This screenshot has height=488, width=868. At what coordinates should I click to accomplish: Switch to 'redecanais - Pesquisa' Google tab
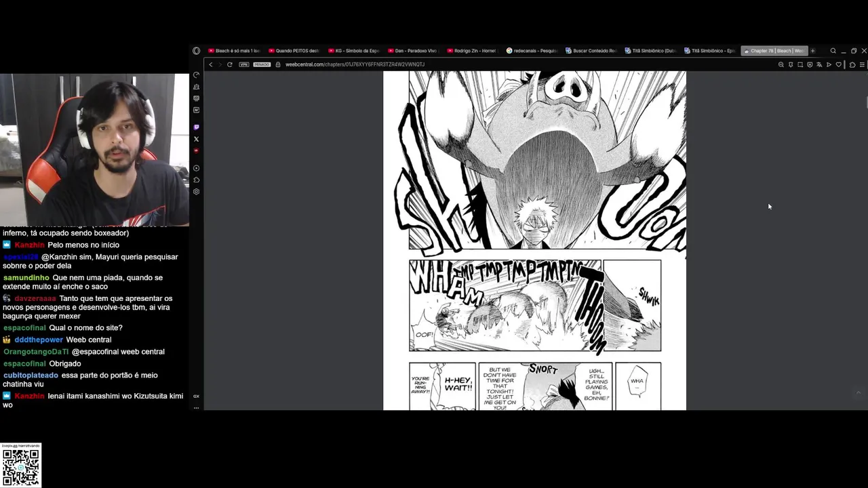point(532,51)
